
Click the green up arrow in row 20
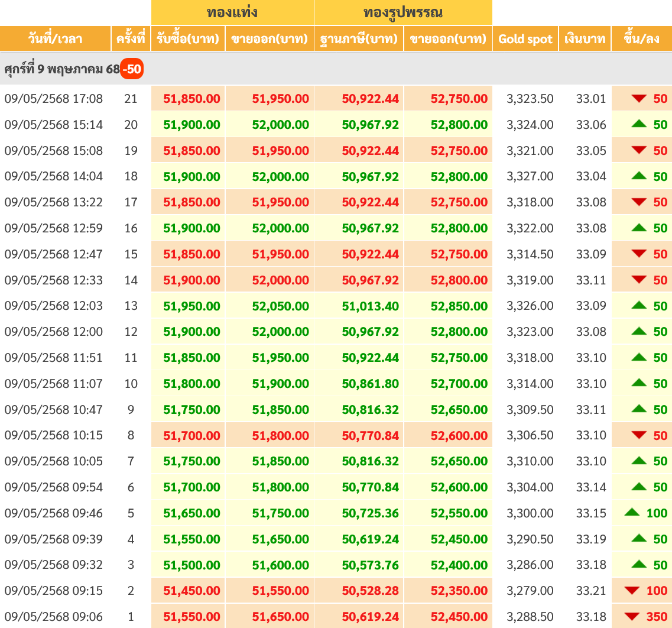pos(638,124)
